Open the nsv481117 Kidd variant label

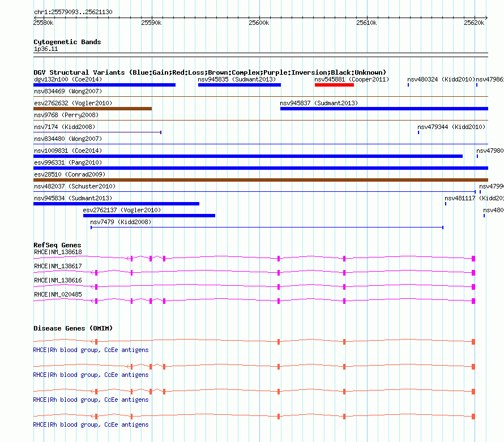pos(474,198)
